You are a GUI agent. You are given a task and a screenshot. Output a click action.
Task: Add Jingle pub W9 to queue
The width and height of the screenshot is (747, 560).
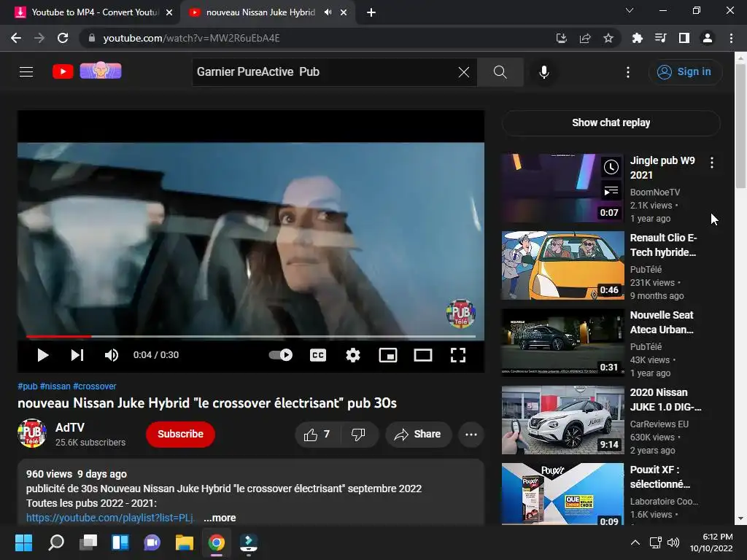[611, 191]
